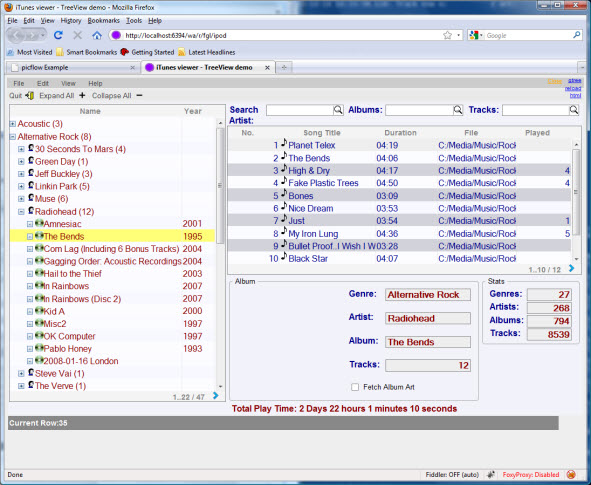Select the Fake Plastic Trees track row
591x485 pixels.
pos(400,183)
